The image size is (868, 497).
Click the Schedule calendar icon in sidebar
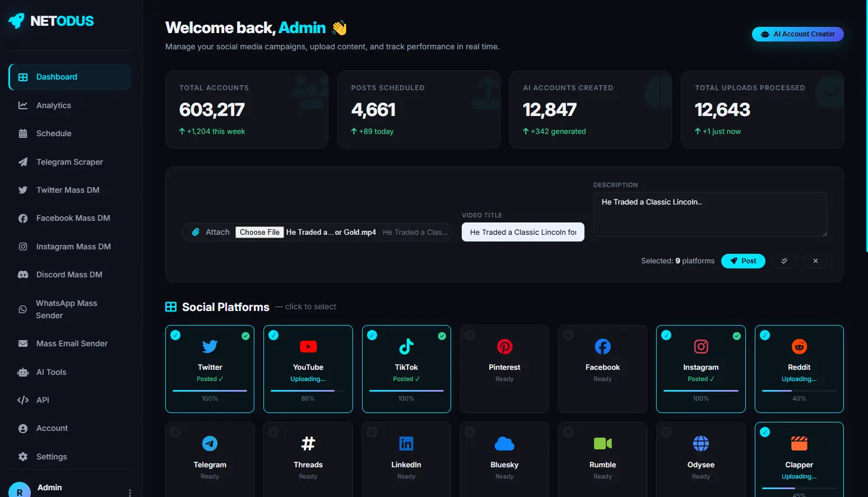(x=23, y=133)
